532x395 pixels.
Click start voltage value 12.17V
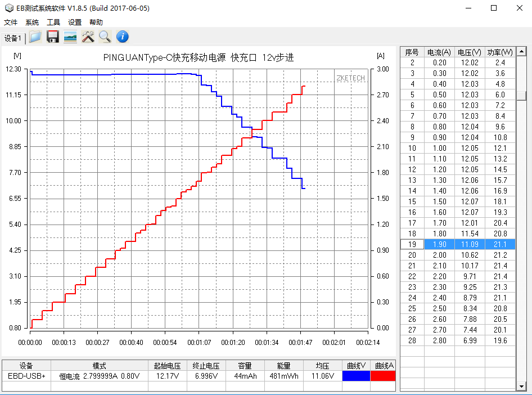tap(167, 376)
